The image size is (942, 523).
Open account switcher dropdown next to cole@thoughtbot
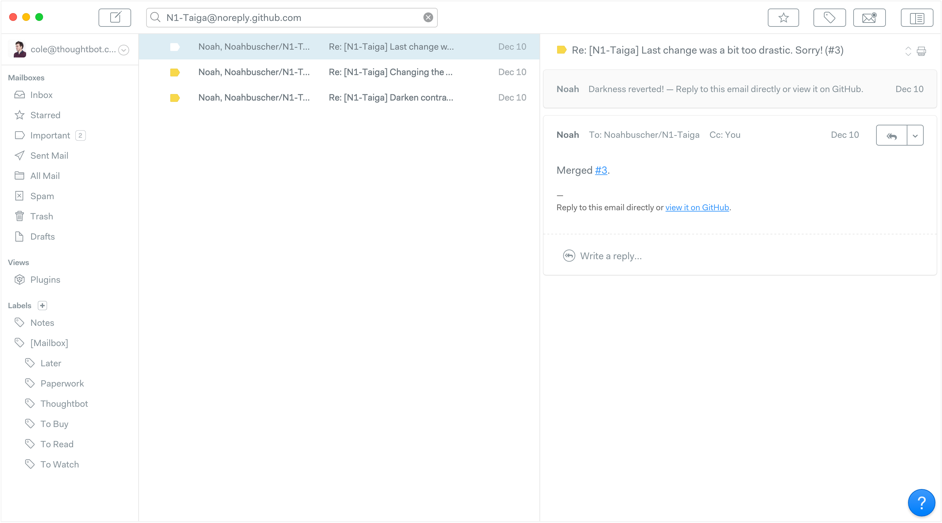click(x=124, y=50)
